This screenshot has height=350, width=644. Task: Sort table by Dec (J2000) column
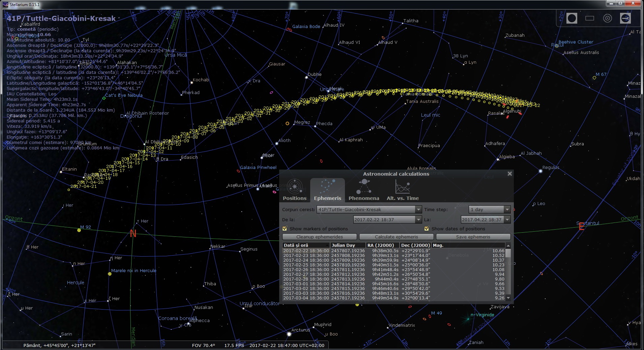tap(415, 245)
